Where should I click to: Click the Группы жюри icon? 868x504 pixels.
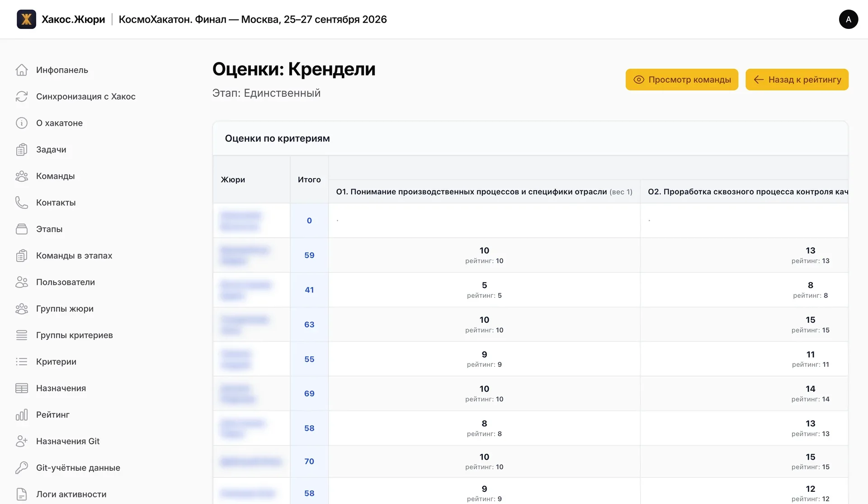click(22, 309)
